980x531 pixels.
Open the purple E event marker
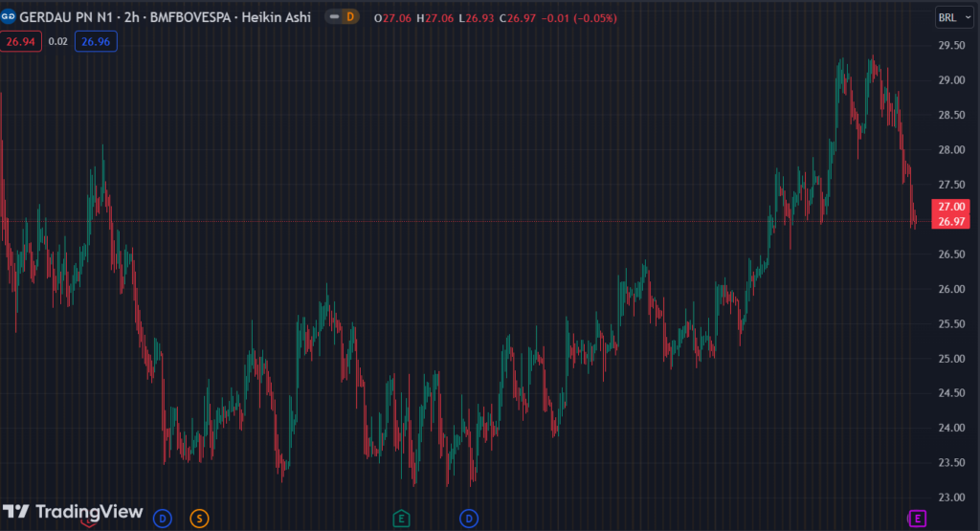[x=917, y=518]
